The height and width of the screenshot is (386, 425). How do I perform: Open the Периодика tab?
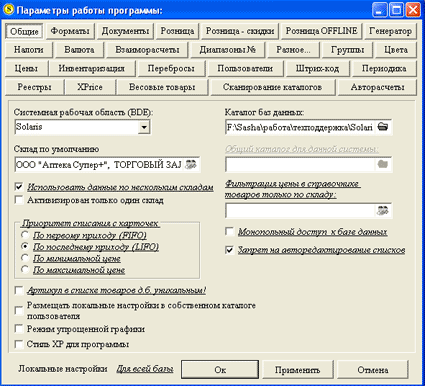point(384,68)
